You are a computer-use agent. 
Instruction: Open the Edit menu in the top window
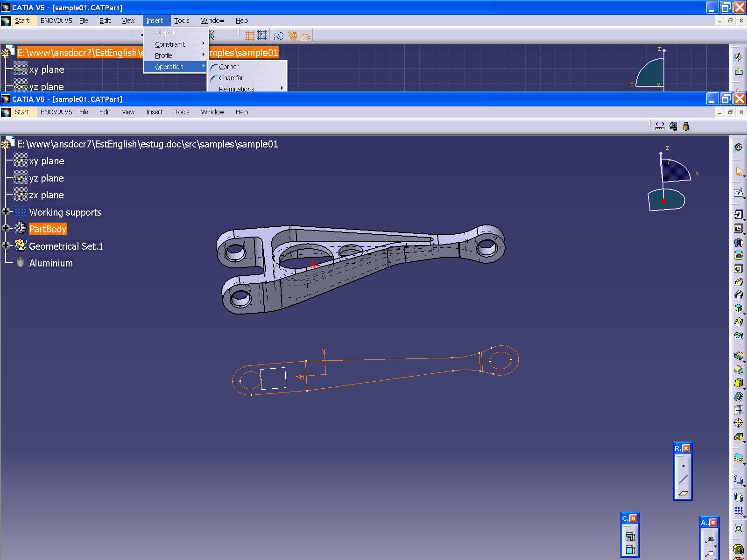pos(105,21)
